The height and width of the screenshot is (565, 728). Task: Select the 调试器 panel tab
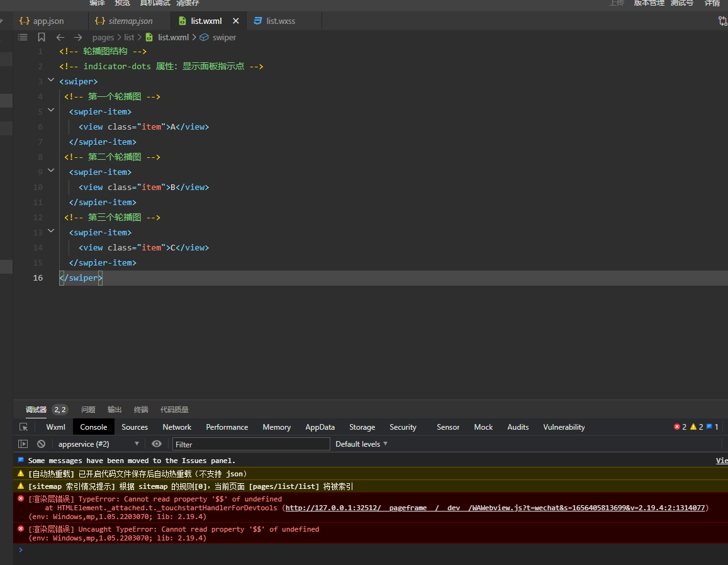pos(36,410)
